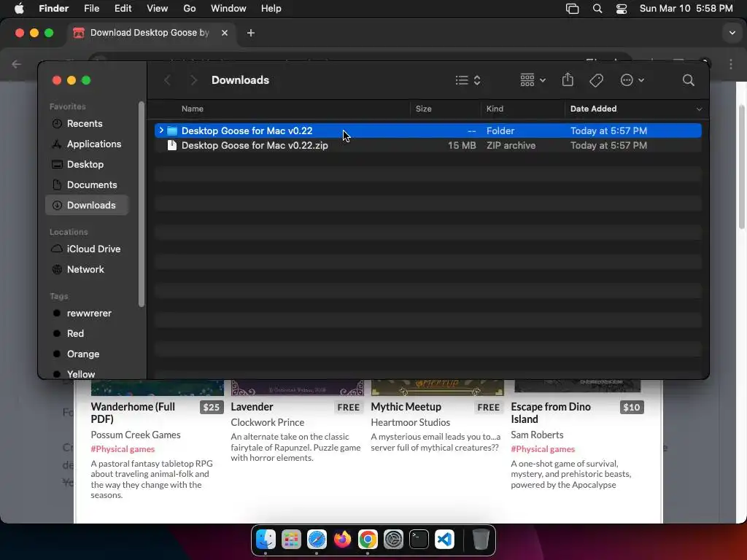Viewport: 747px width, 560px height.
Task: Open Finder from the Dock
Action: [x=266, y=540]
